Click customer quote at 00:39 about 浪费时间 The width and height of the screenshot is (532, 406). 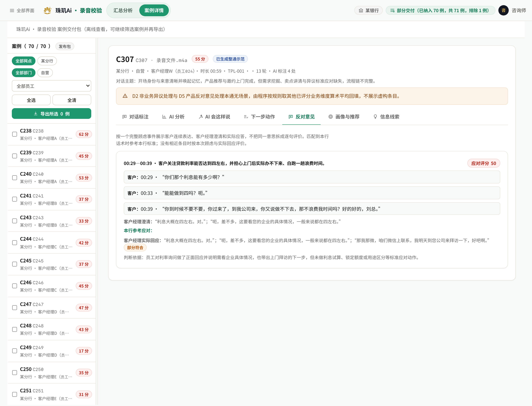312,209
